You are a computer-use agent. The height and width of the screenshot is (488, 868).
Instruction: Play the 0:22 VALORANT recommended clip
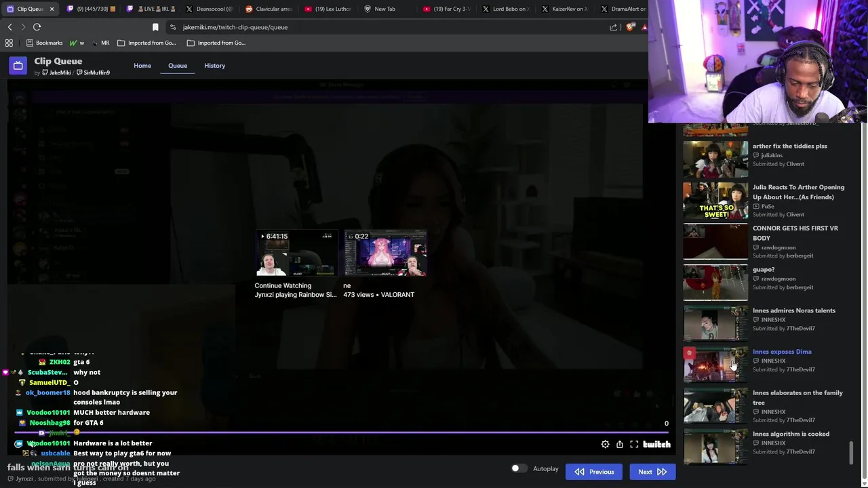(x=385, y=253)
